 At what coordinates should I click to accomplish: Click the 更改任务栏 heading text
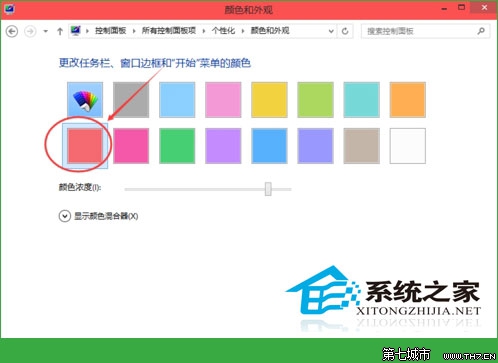click(x=155, y=63)
